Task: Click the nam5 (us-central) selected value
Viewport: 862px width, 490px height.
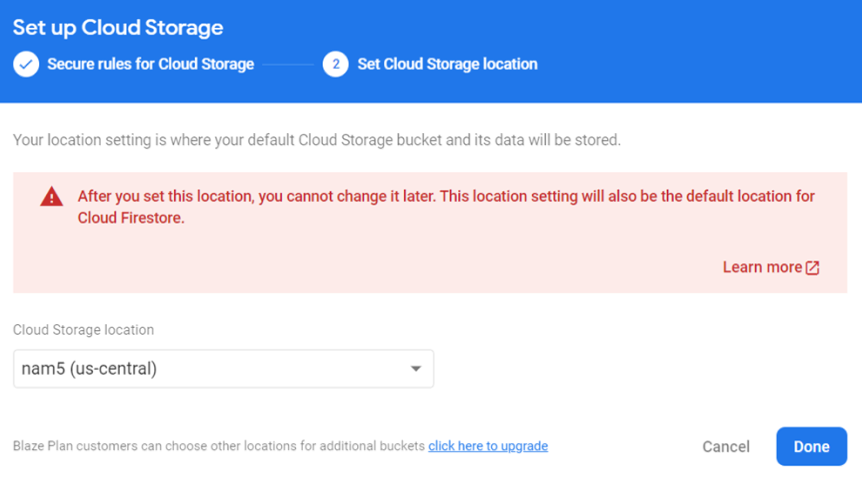Action: tap(90, 369)
